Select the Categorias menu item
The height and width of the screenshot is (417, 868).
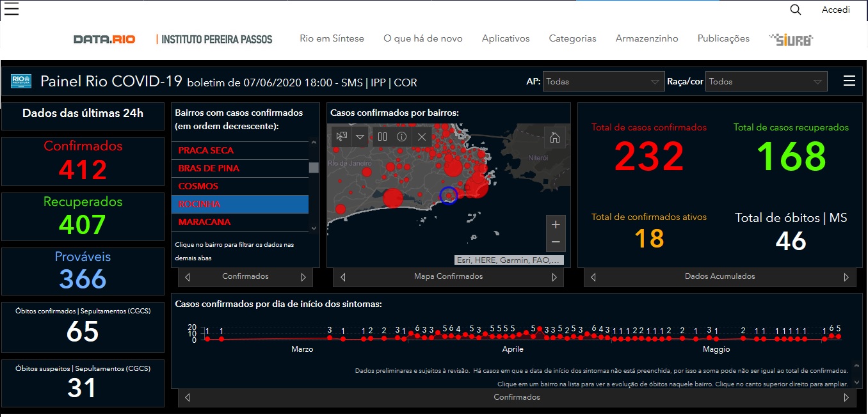[x=572, y=38]
